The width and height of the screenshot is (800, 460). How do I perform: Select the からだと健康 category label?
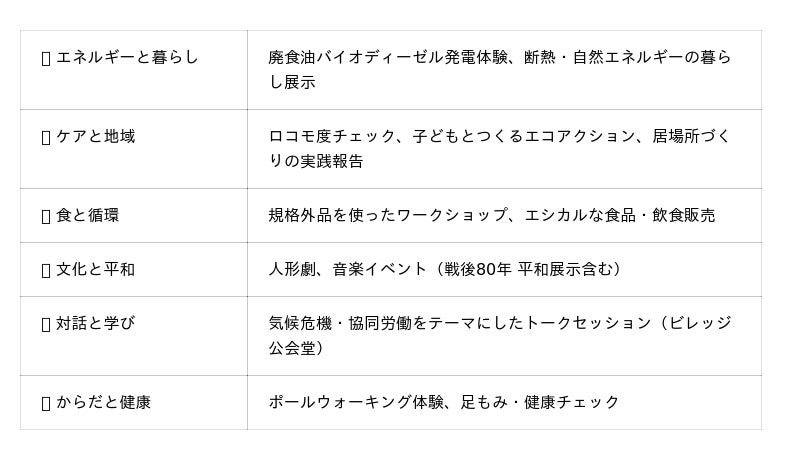(x=103, y=402)
